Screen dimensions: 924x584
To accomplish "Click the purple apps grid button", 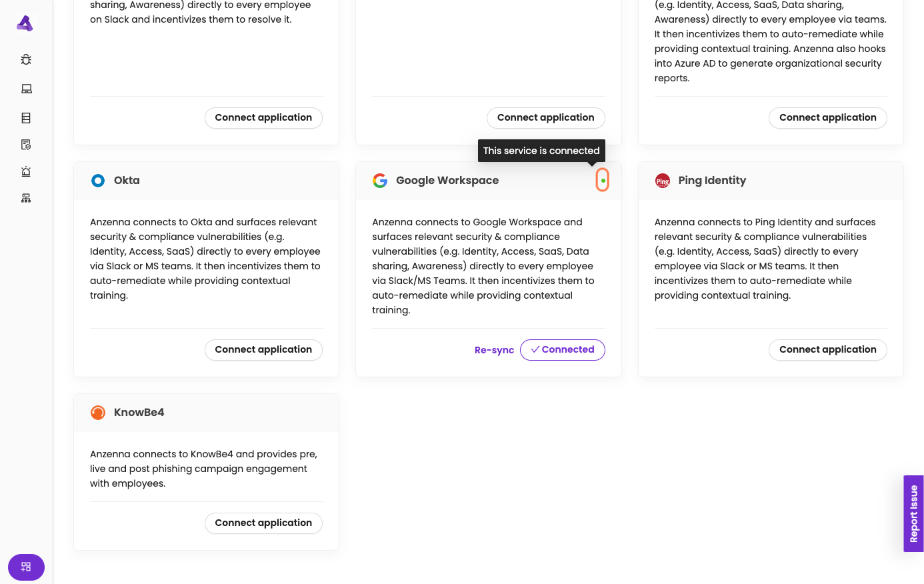I will point(26,567).
